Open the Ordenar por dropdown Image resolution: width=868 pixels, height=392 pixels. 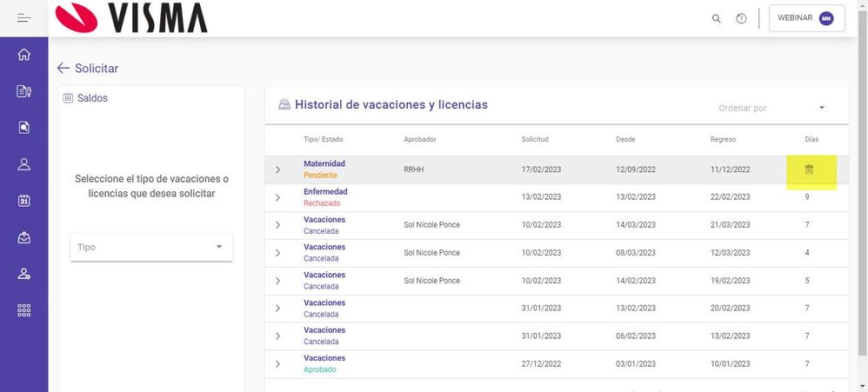[x=771, y=108]
